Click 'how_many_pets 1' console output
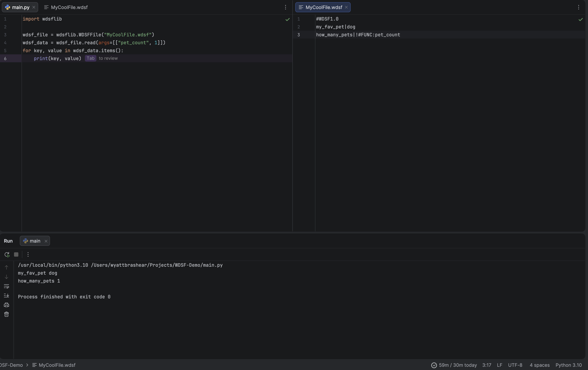588x370 pixels. pos(39,281)
